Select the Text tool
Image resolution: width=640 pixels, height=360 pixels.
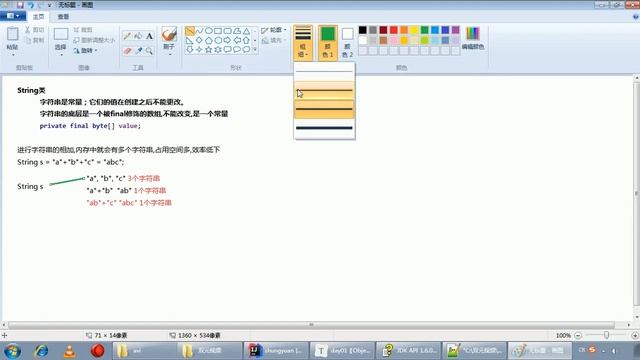click(149, 36)
